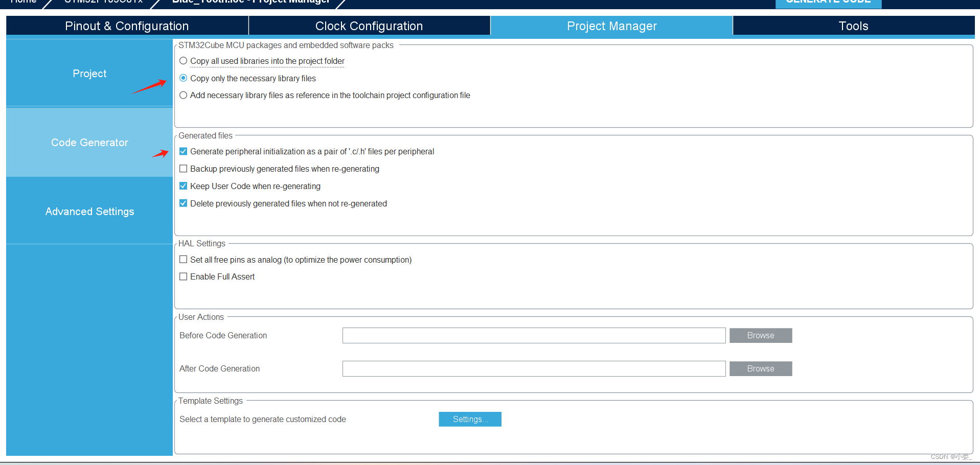Open template Settings button
The height and width of the screenshot is (465, 980).
tap(470, 419)
